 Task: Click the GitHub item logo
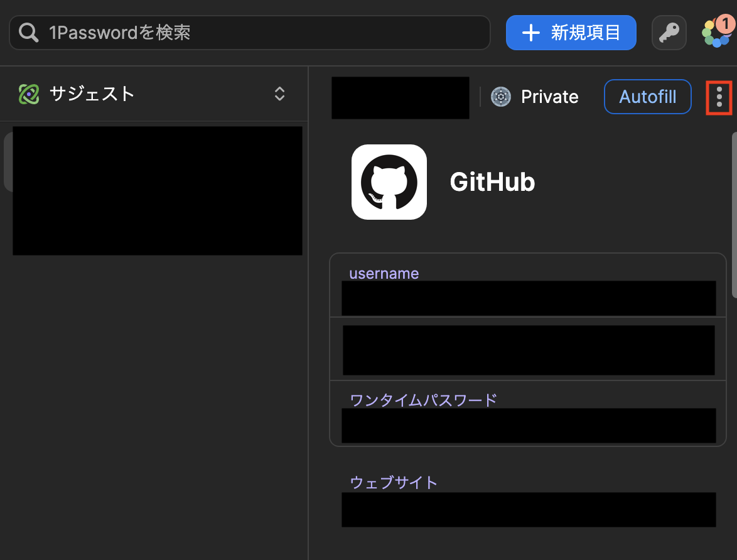(389, 181)
